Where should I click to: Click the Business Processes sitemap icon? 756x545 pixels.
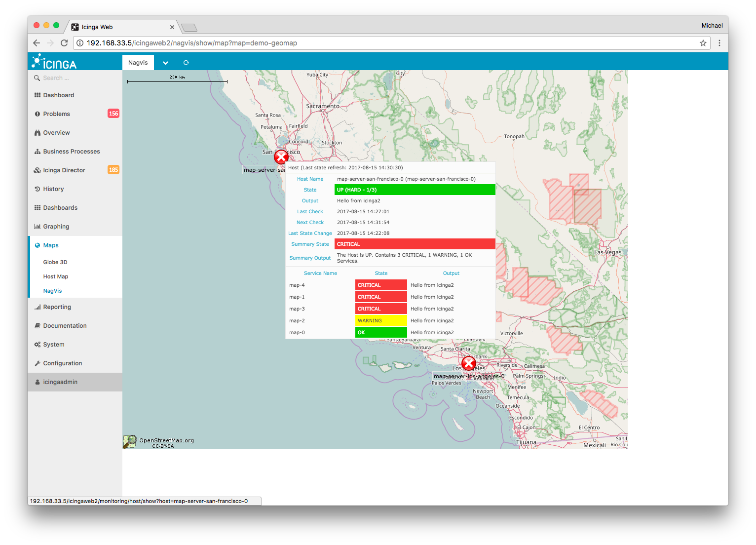[x=38, y=152]
